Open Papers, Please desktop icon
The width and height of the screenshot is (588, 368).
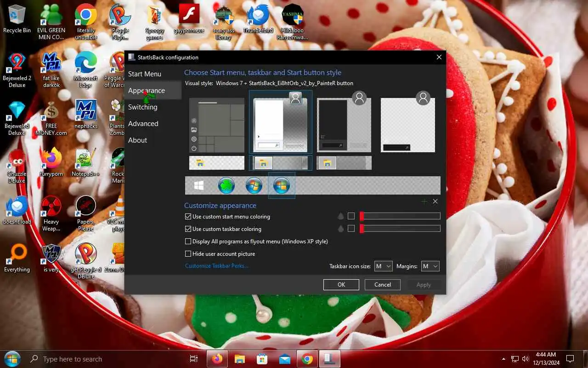(x=86, y=213)
